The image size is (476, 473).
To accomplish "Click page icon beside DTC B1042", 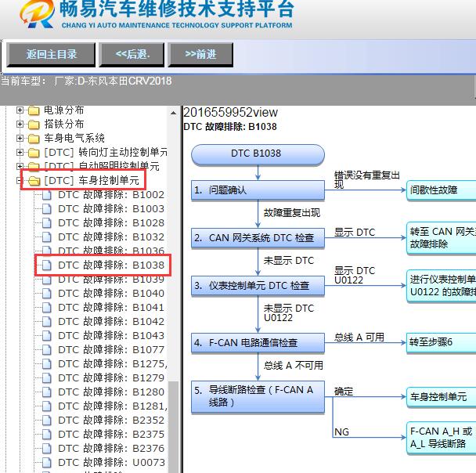I will pyautogui.click(x=46, y=322).
